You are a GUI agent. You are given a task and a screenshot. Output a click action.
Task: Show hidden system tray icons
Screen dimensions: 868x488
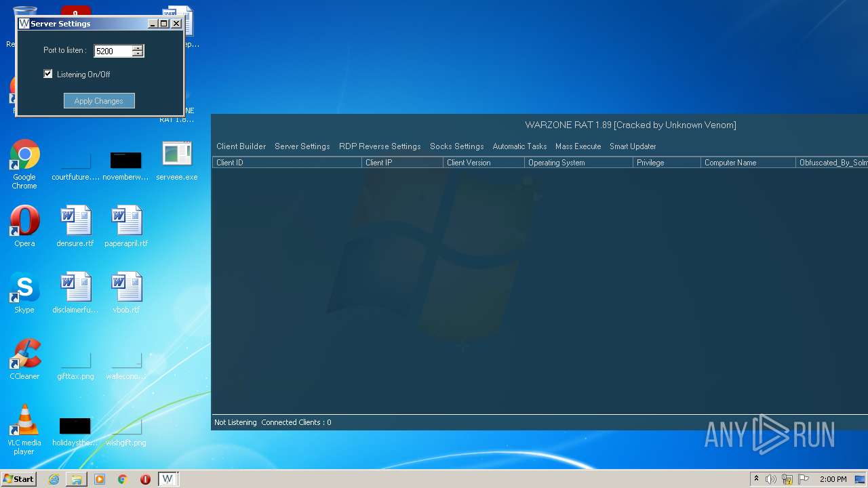point(756,479)
